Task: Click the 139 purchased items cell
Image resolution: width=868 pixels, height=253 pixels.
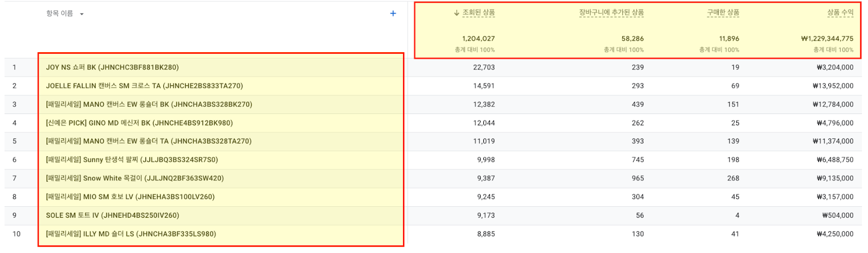Action: pos(733,141)
